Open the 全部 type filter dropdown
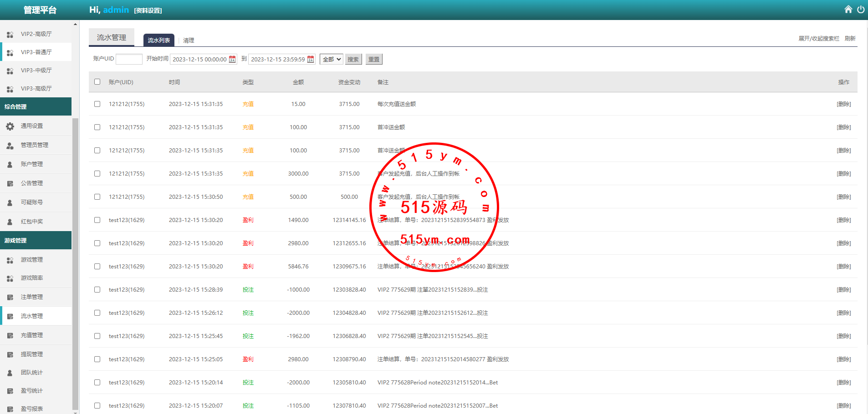868x414 pixels. tap(331, 59)
